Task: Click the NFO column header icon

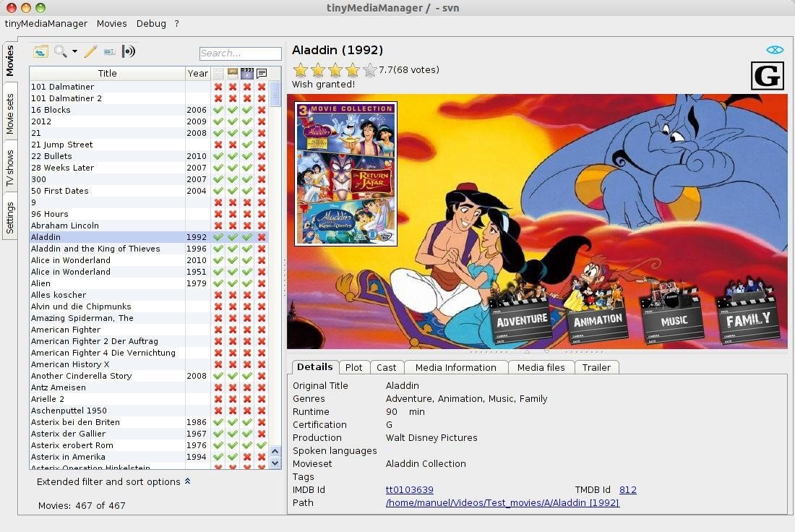Action: 218,74
